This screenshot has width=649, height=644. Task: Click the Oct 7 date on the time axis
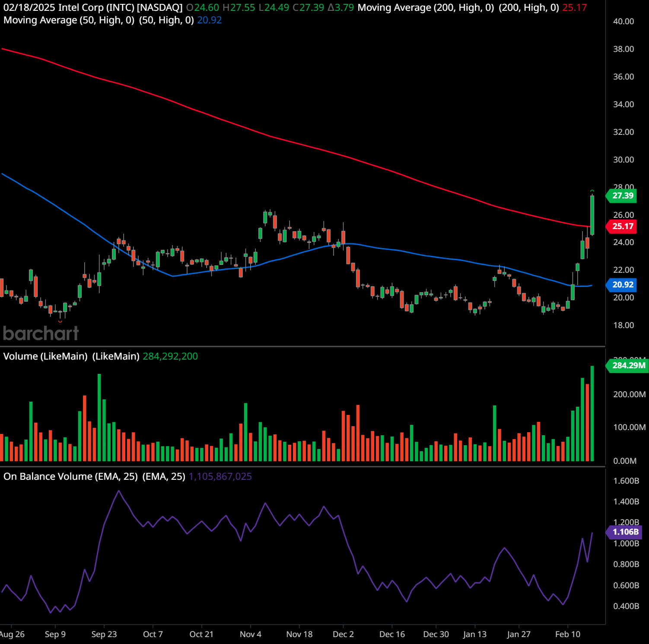click(153, 634)
